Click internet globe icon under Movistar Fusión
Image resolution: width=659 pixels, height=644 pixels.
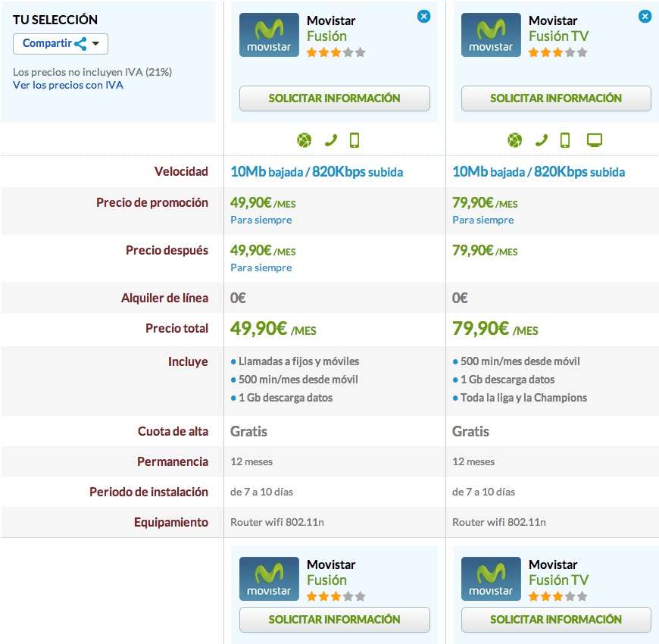click(x=305, y=140)
